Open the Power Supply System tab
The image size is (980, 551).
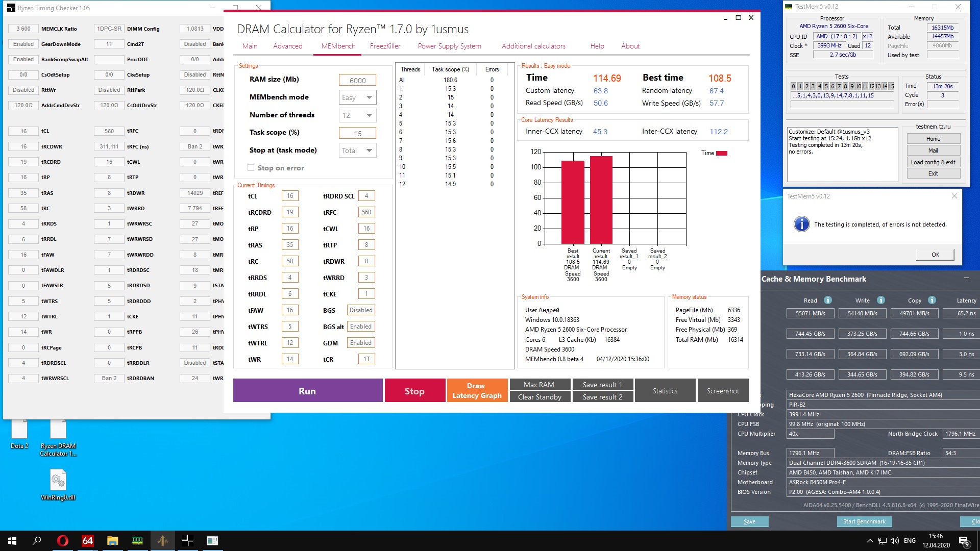(449, 46)
